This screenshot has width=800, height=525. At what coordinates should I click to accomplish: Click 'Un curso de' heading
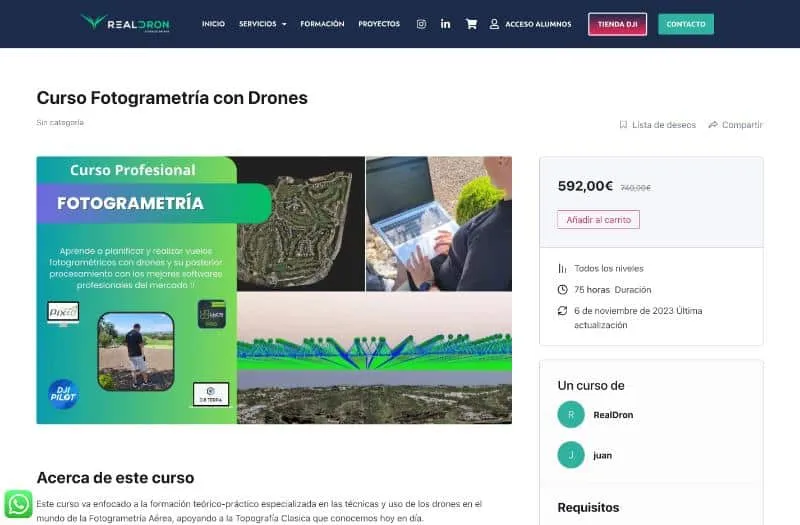[x=591, y=385]
